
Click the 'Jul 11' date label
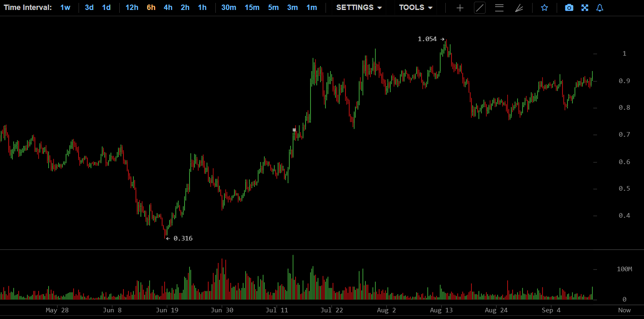[277, 310]
